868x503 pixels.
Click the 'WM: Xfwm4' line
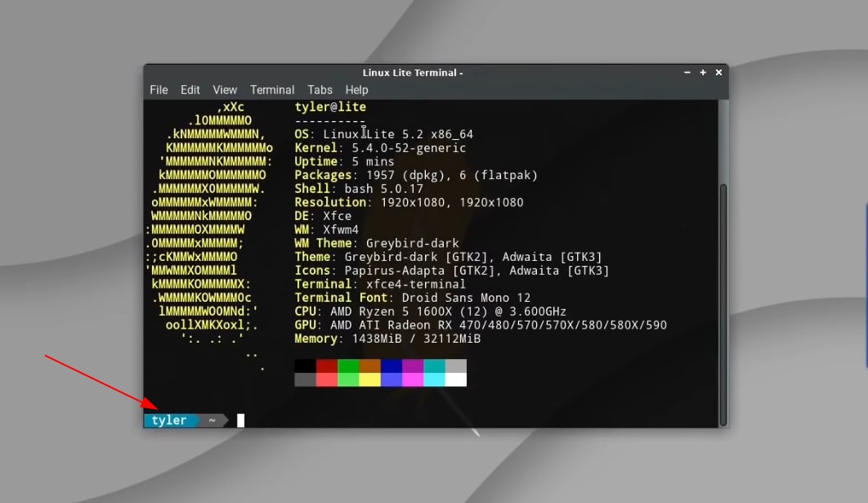click(327, 229)
